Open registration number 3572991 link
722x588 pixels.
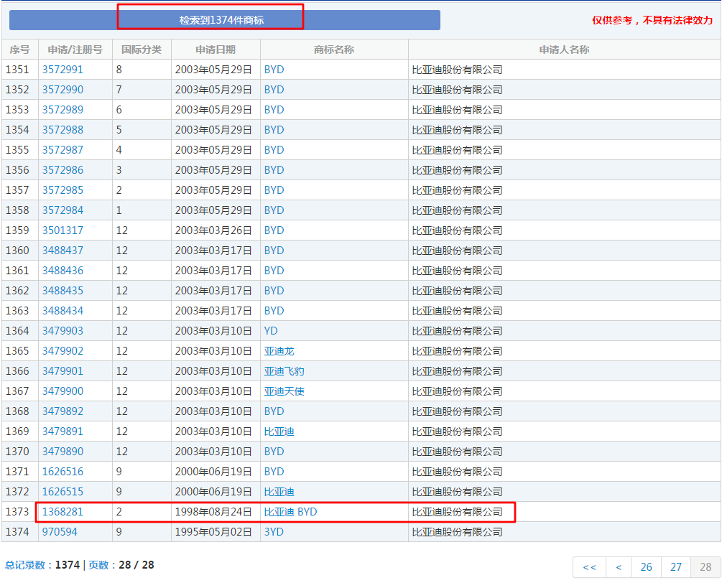point(63,70)
